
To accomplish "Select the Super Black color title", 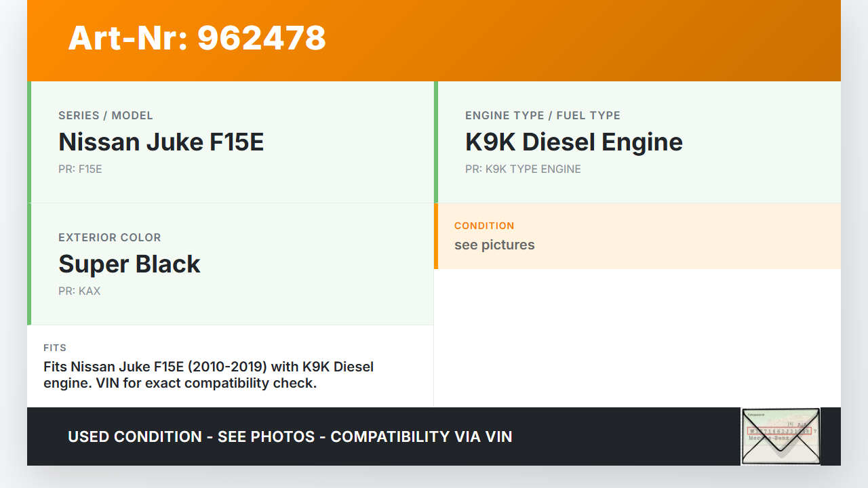I will coord(130,264).
